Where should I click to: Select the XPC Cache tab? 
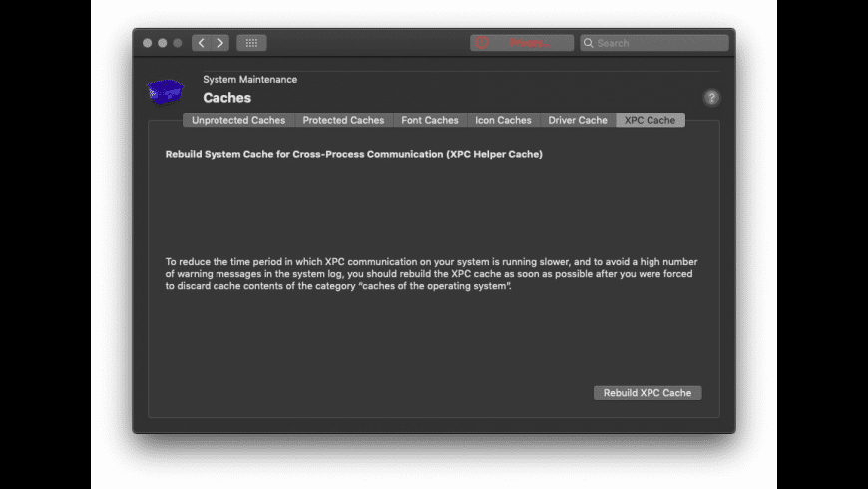(650, 120)
